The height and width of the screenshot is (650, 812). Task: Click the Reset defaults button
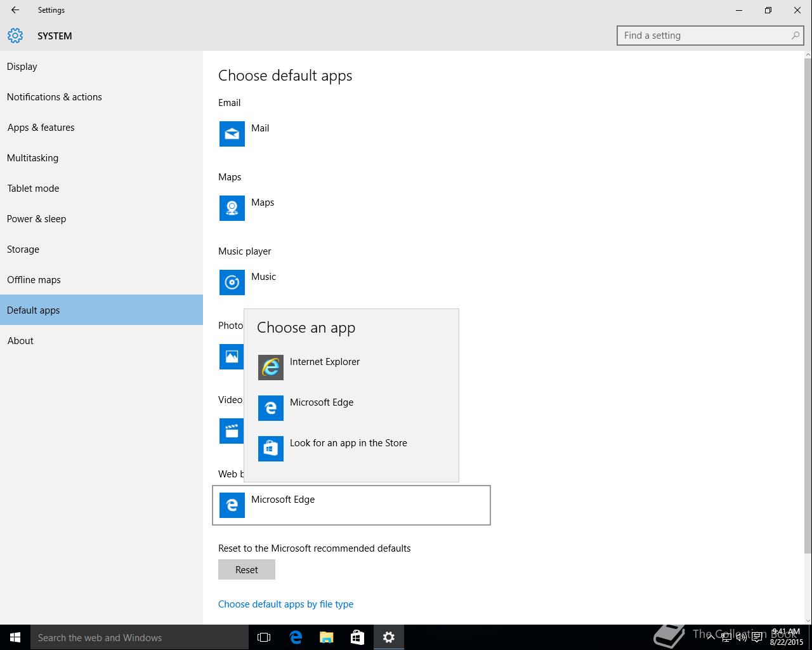(x=247, y=569)
